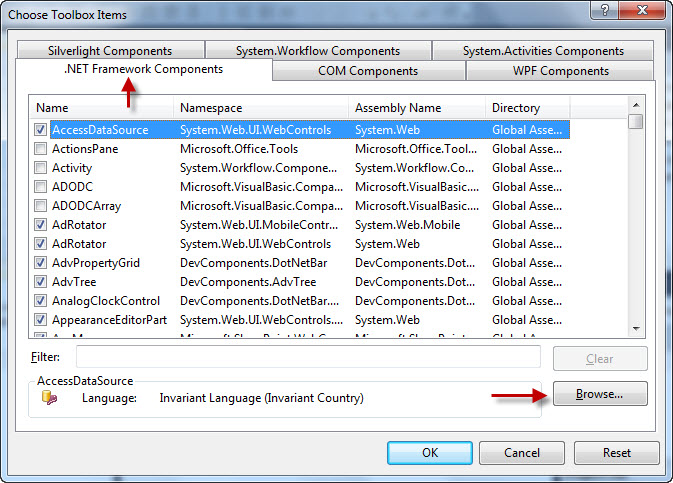Close the Choose Toolbox Items dialog
This screenshot has height=483, width=673.
tap(641, 9)
